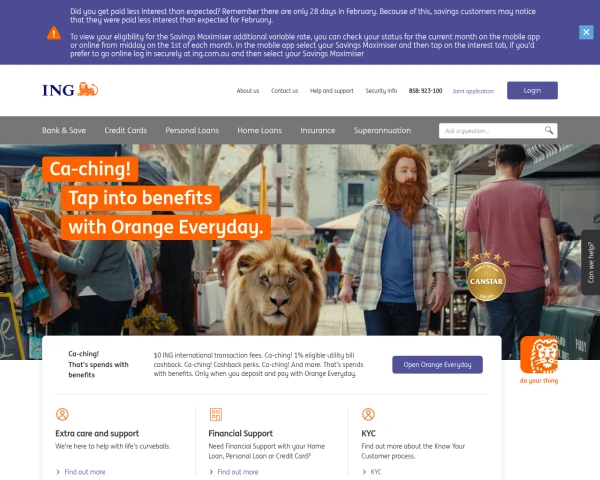600x480 pixels.
Task: Open the Bank & Save menu
Action: (64, 131)
